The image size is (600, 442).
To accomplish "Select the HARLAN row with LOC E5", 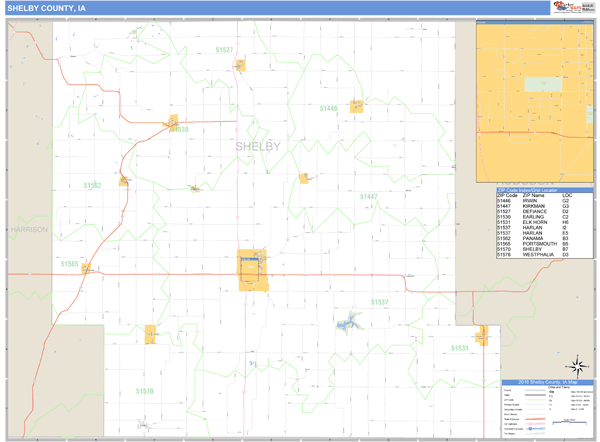I will (x=545, y=233).
